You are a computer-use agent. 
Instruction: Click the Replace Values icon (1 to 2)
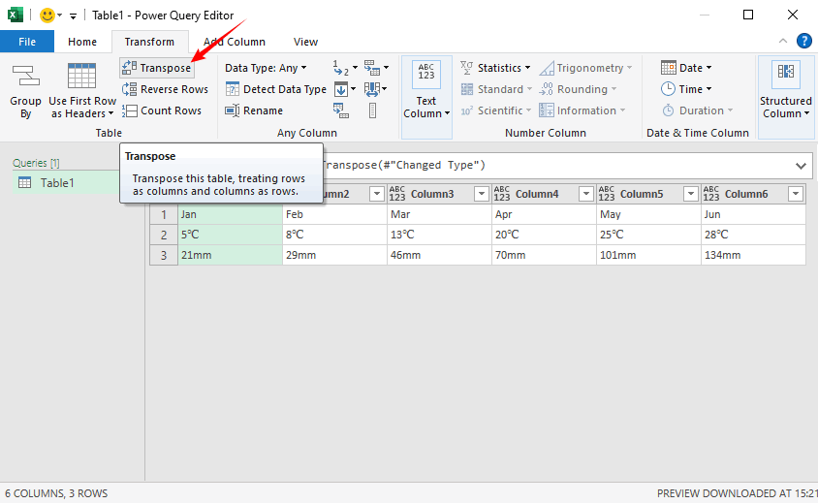pyautogui.click(x=341, y=68)
